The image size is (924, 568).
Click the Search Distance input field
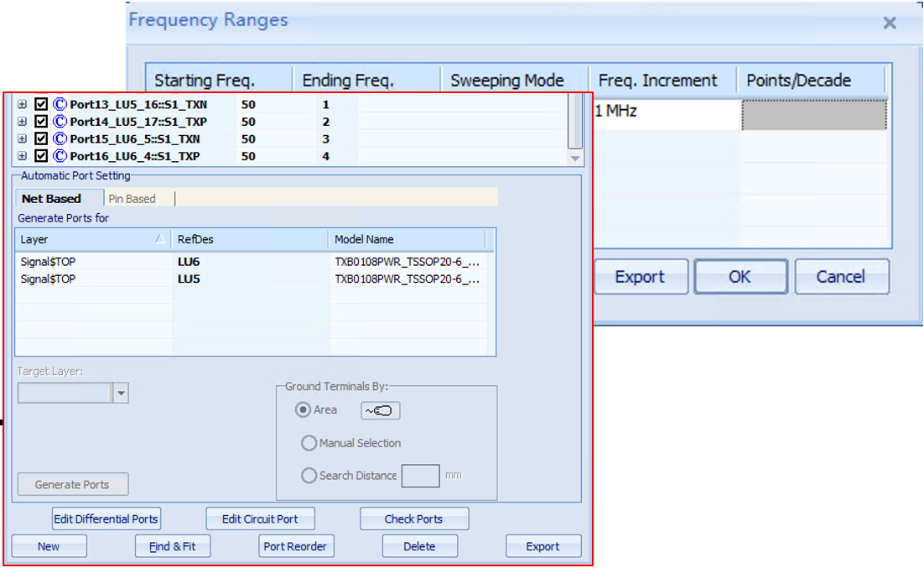click(420, 476)
